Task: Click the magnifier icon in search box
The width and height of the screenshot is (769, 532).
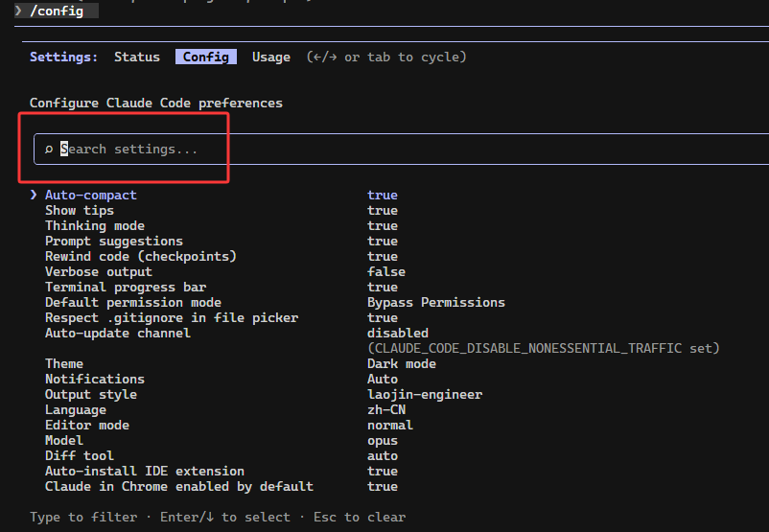Action: tap(49, 150)
